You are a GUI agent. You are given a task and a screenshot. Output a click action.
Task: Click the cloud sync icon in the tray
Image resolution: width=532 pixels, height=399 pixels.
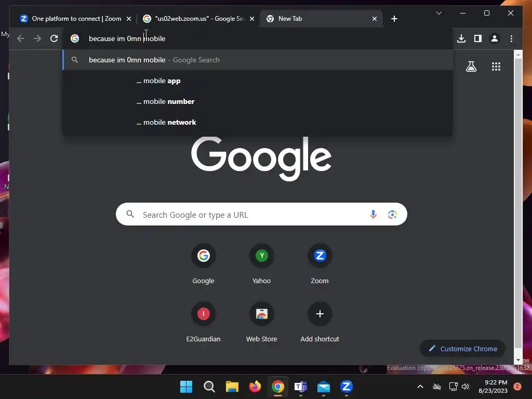pyautogui.click(x=436, y=387)
